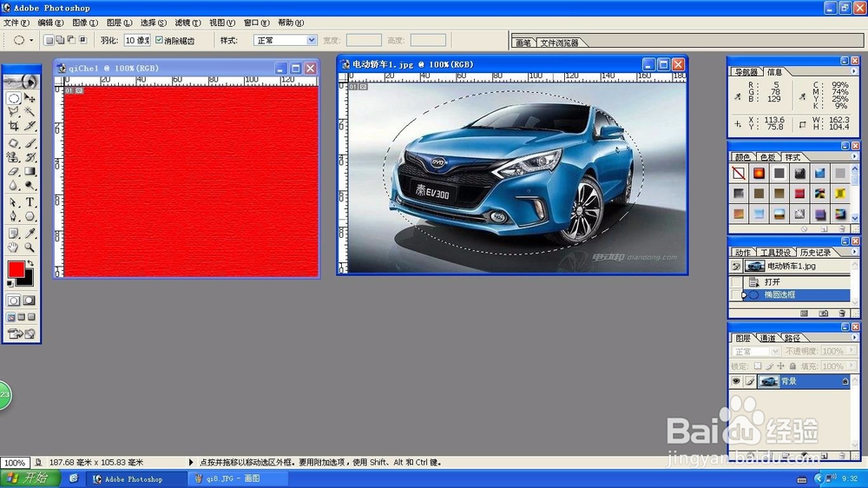Open the Layers palette options menu arrow
Image resolution: width=868 pixels, height=488 pixels.
853,337
